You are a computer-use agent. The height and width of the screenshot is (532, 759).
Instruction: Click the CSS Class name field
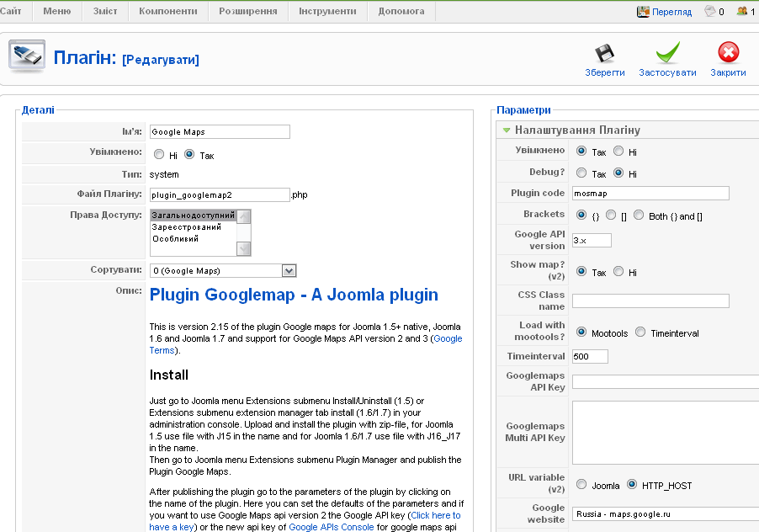tap(650, 301)
